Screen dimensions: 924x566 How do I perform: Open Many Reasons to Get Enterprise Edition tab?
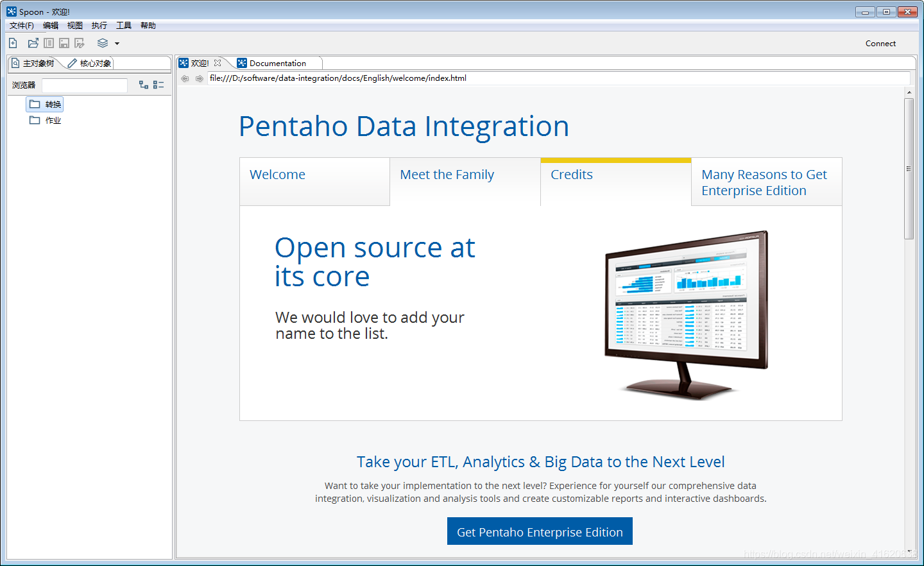(767, 182)
